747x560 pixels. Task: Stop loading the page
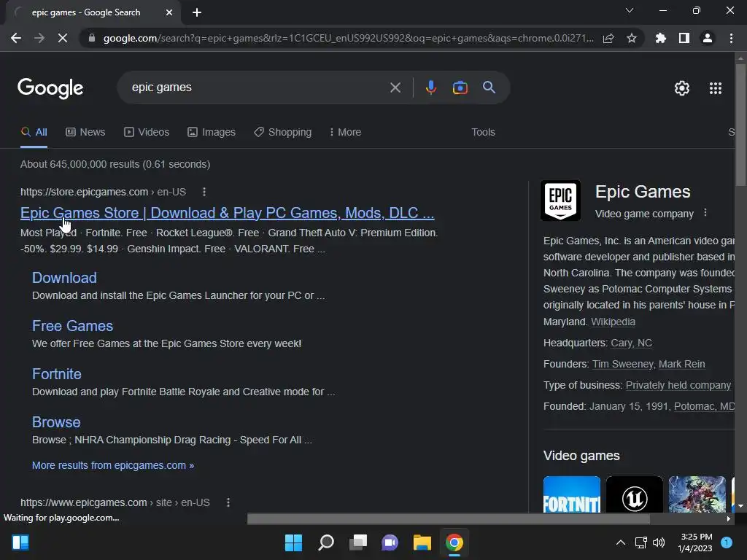pyautogui.click(x=63, y=38)
